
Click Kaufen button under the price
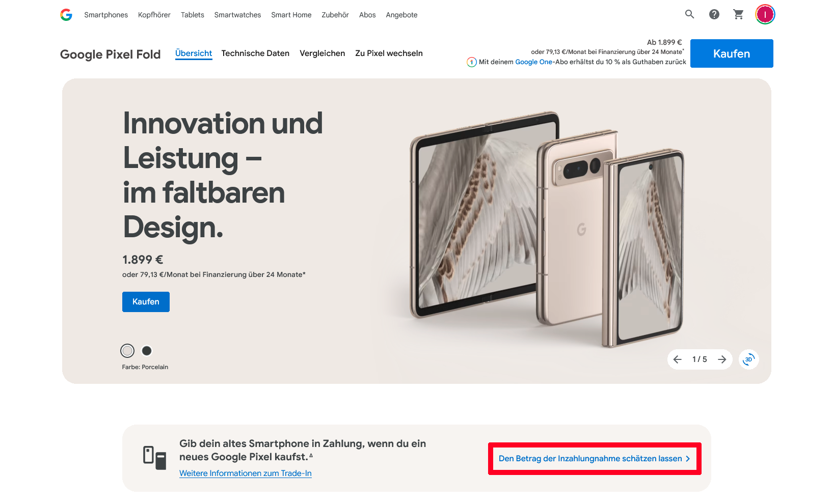146,302
